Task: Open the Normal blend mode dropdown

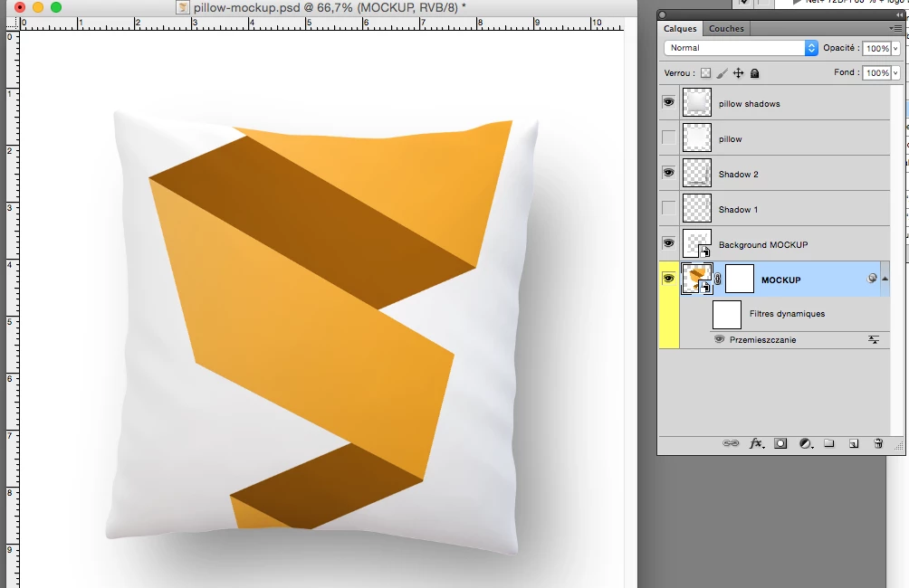Action: click(741, 48)
